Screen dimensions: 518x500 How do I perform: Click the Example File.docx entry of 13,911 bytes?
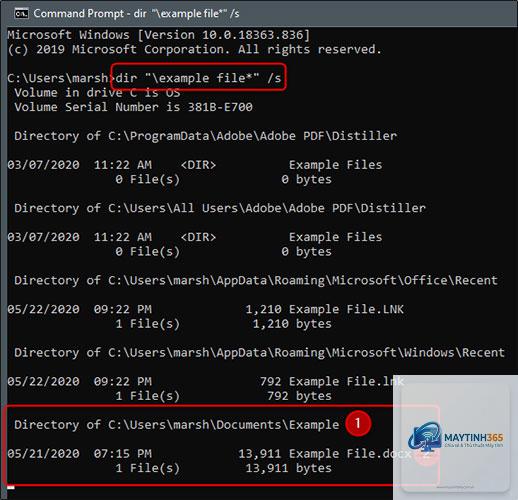tap(209, 454)
